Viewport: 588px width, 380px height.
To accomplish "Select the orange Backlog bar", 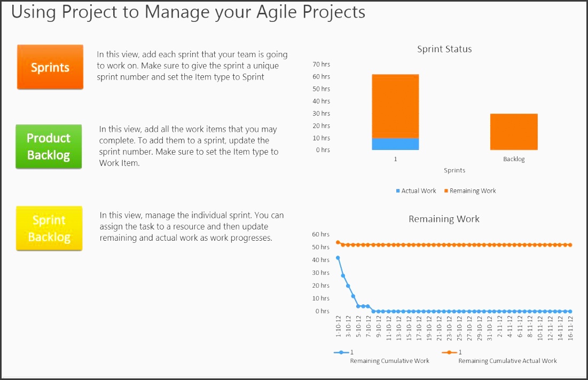I will pos(514,132).
